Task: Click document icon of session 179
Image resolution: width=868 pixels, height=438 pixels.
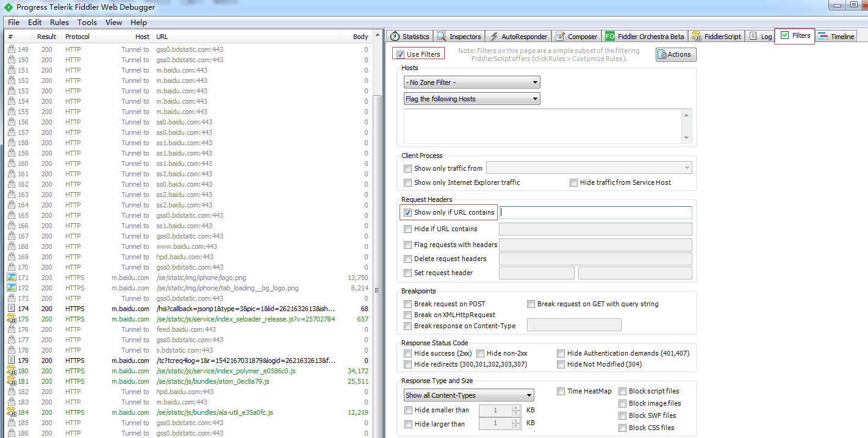Action: [12, 361]
